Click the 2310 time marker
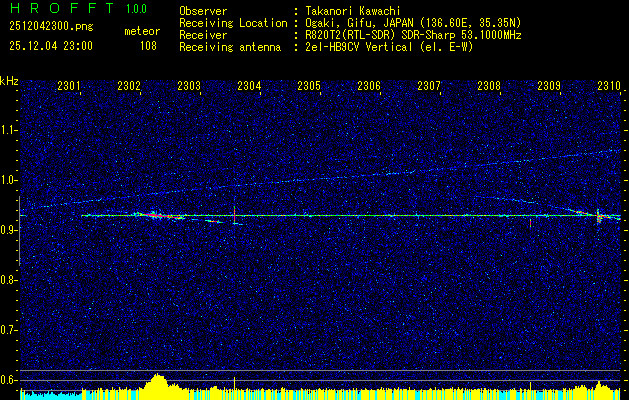This screenshot has width=629, height=400. click(x=609, y=86)
